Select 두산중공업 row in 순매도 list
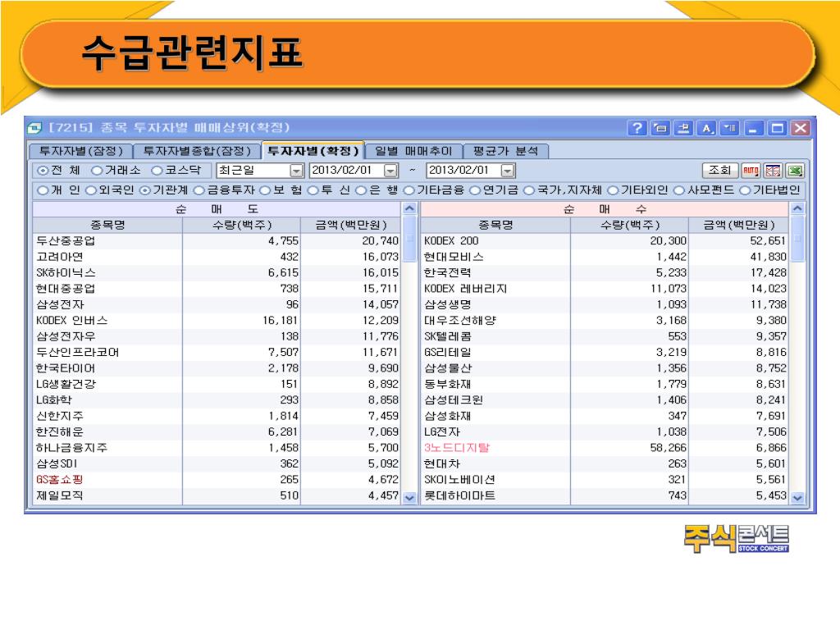Image resolution: width=840 pixels, height=630 pixels. [217, 241]
